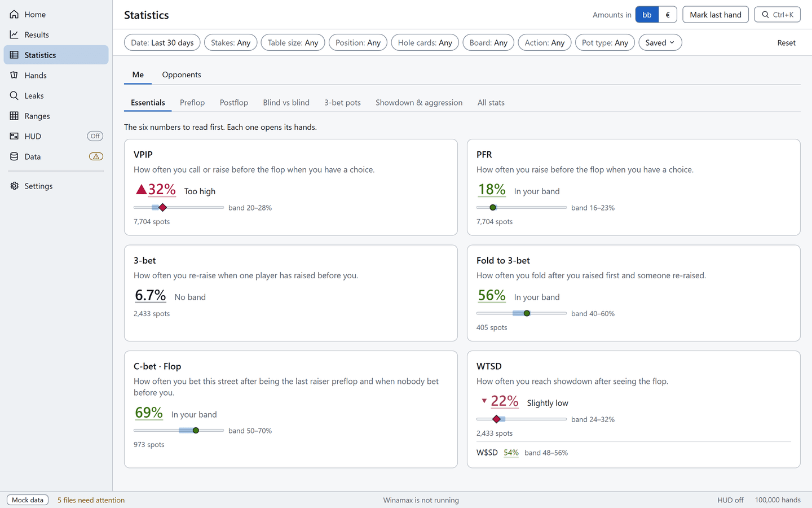Click the Results chart icon
The width and height of the screenshot is (812, 508).
click(14, 34)
